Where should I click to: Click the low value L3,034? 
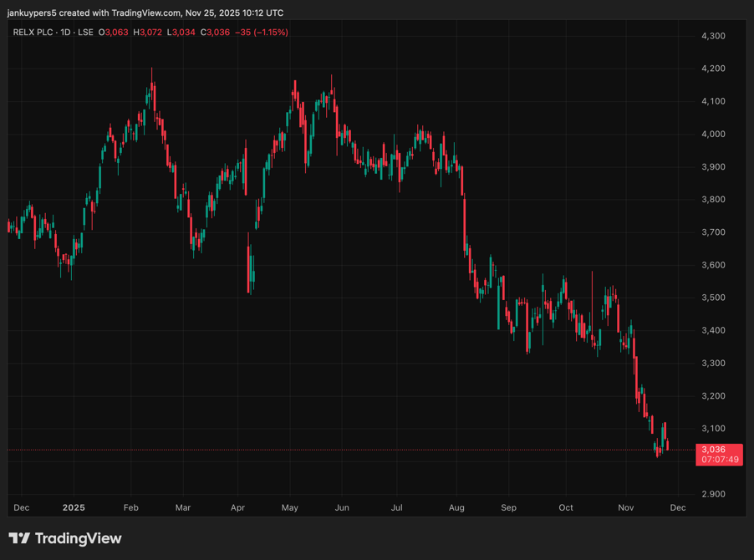(181, 33)
